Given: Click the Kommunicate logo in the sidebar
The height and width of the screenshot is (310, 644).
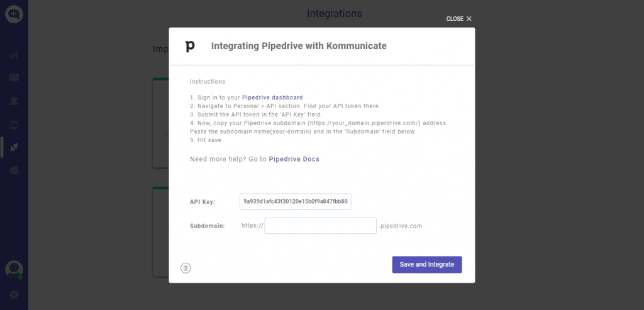Looking at the screenshot, I should pyautogui.click(x=14, y=14).
